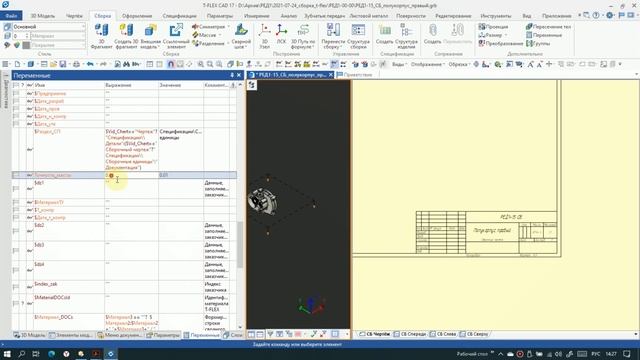Toggle flag checkbox for $db1 row
This screenshot has height=360, width=640.
pyautogui.click(x=16, y=189)
